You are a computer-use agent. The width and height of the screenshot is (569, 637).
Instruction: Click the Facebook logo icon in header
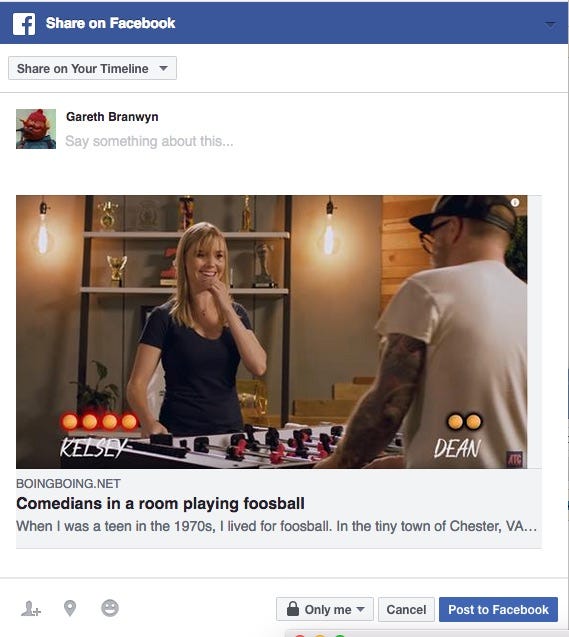click(x=24, y=24)
